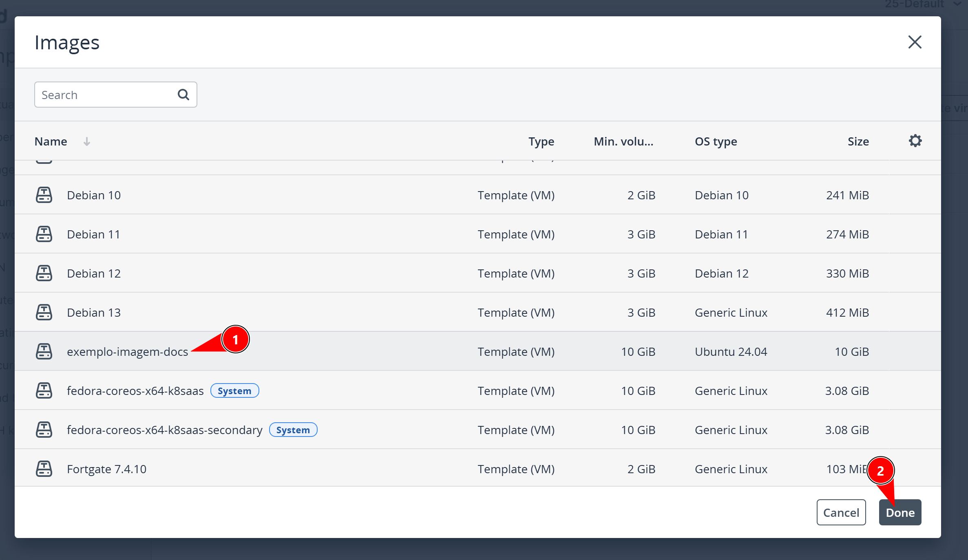
Task: Click the 330 MiB size value
Action: [848, 273]
